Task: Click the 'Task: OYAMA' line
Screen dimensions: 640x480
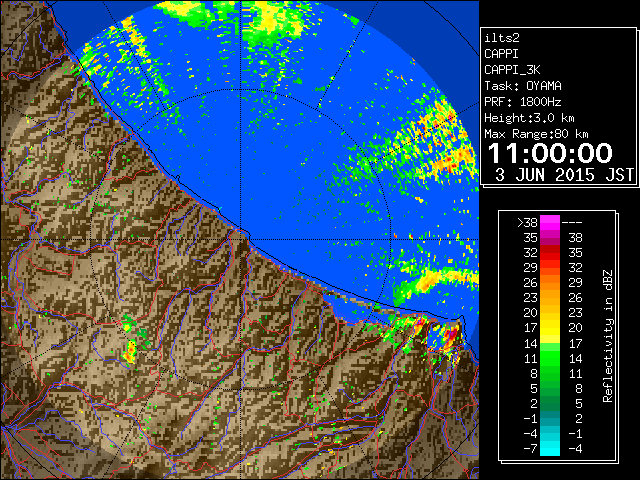Action: click(523, 86)
